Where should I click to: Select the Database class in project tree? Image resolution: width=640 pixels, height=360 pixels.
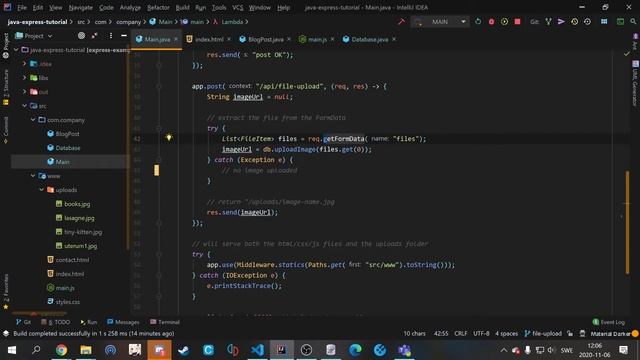[x=64, y=148]
